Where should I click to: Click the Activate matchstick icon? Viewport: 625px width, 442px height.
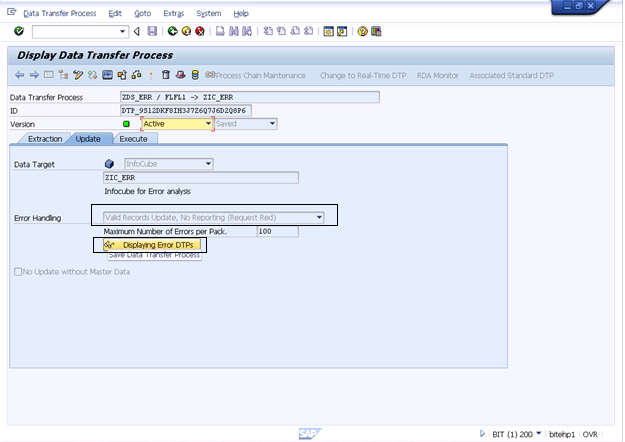pos(151,75)
